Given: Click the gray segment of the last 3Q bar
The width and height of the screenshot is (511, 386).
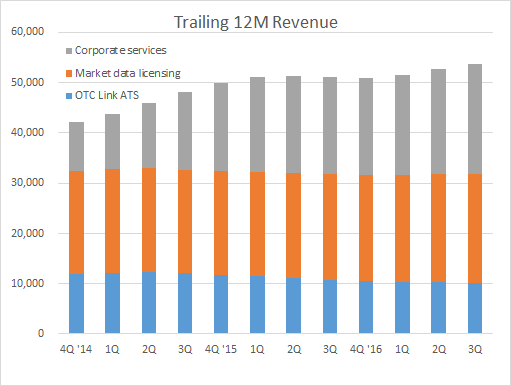Looking at the screenshot, I should (475, 119).
